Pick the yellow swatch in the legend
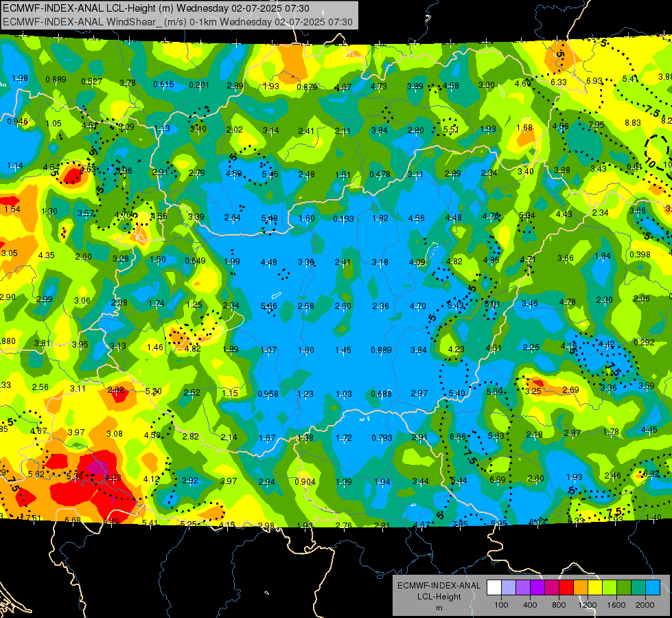Viewport: 672px width, 618px height. (x=595, y=588)
